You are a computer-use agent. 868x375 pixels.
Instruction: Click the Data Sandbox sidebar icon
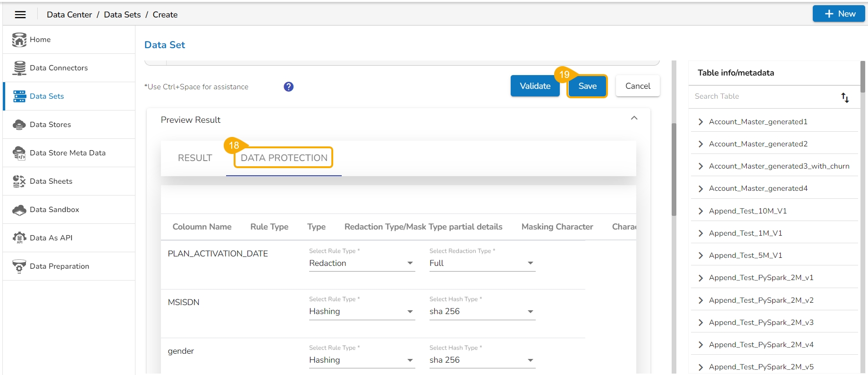(x=19, y=210)
